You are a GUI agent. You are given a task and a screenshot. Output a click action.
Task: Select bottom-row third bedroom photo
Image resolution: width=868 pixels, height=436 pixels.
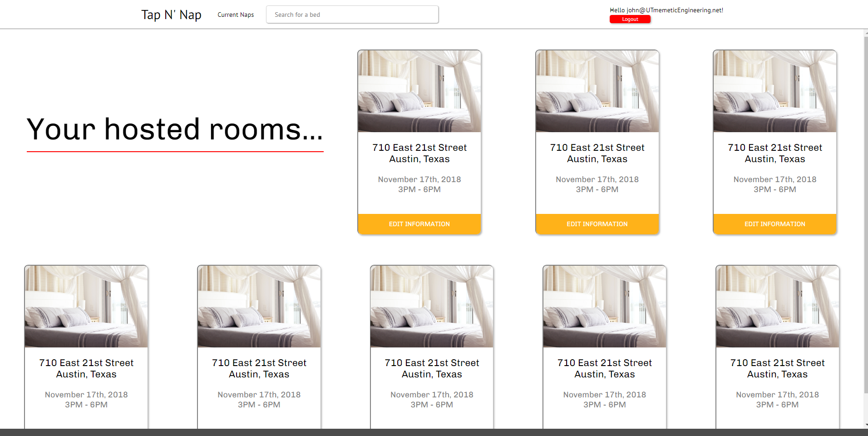tap(432, 307)
